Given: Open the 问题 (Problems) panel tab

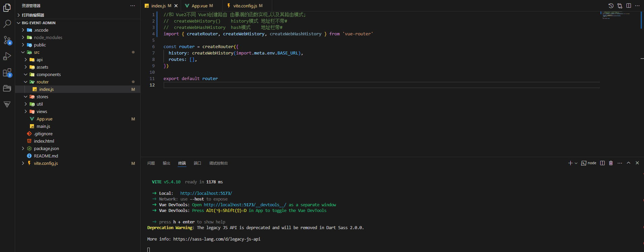Looking at the screenshot, I should point(151,163).
